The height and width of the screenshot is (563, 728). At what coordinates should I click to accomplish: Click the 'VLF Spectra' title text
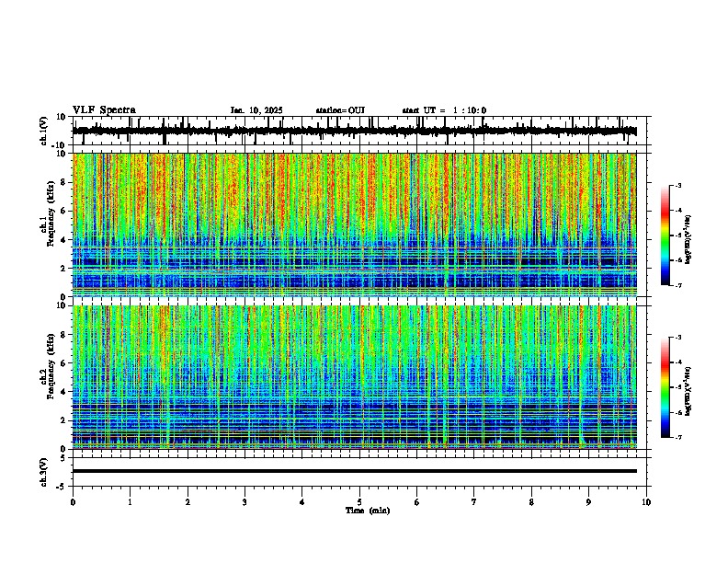[x=104, y=109]
